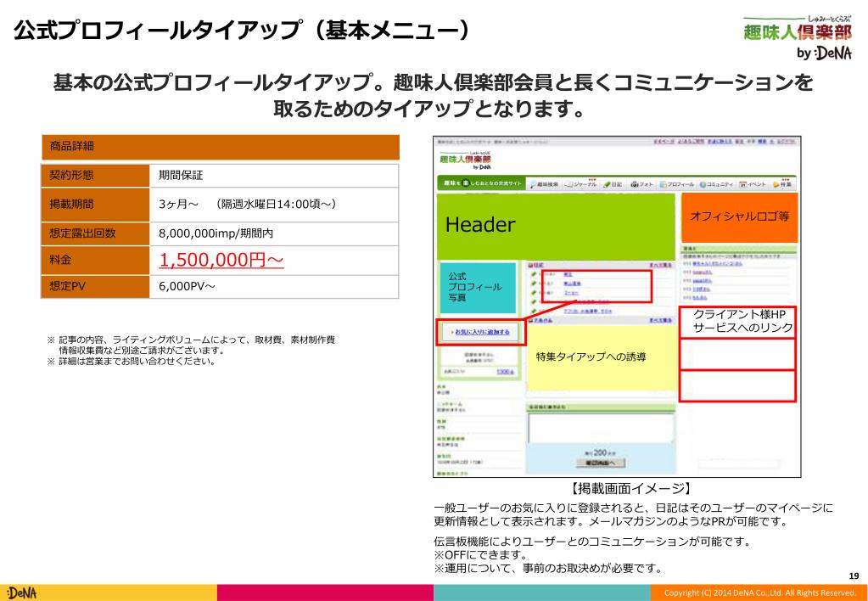868x601 pixels.
Task: Click the 公式プロフィール写真 thumbnail
Action: [x=477, y=288]
